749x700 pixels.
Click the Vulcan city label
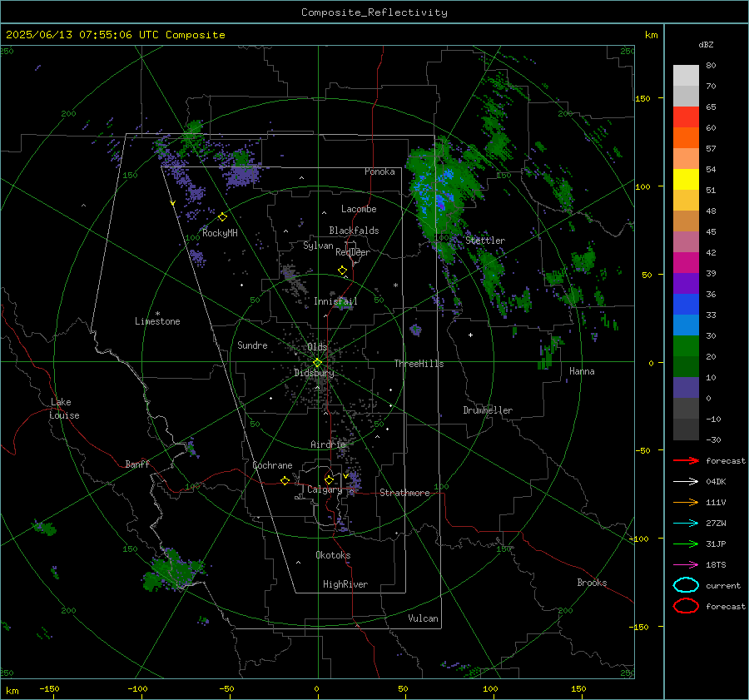[423, 618]
